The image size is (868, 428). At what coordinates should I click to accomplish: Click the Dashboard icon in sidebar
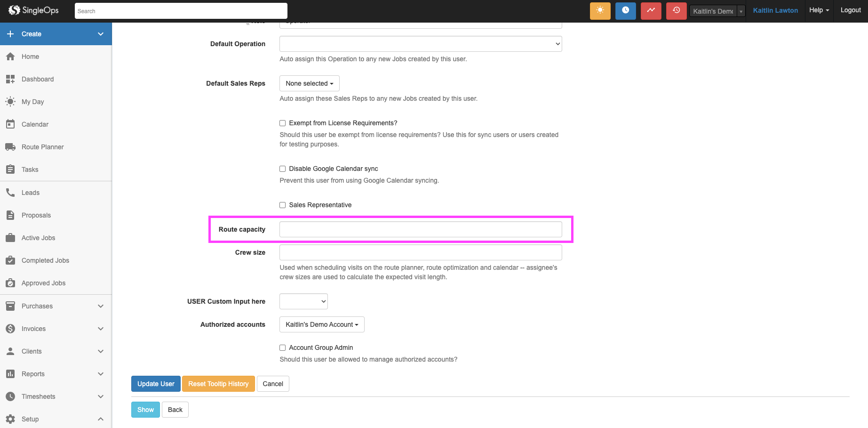10,79
